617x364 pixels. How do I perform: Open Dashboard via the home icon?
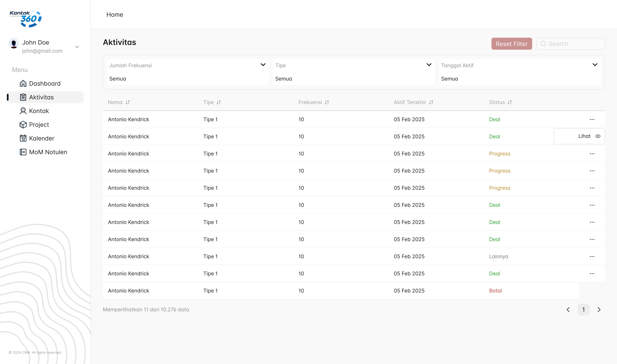[23, 83]
